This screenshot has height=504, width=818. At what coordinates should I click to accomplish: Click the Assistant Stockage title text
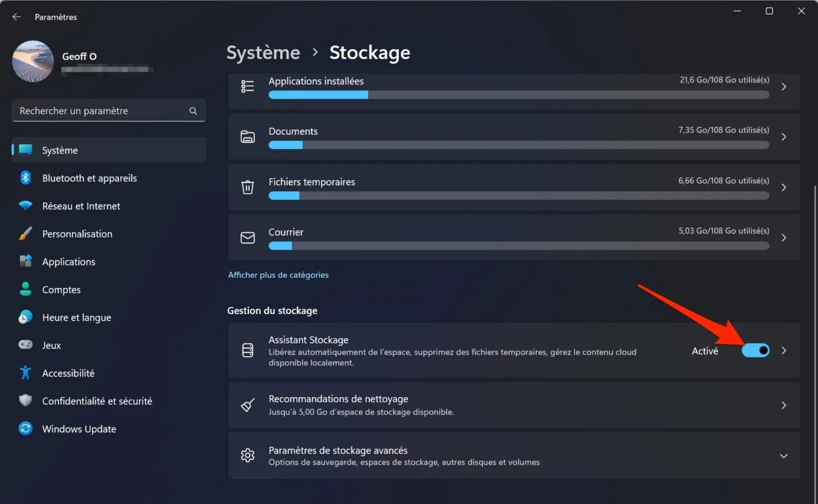coord(308,340)
